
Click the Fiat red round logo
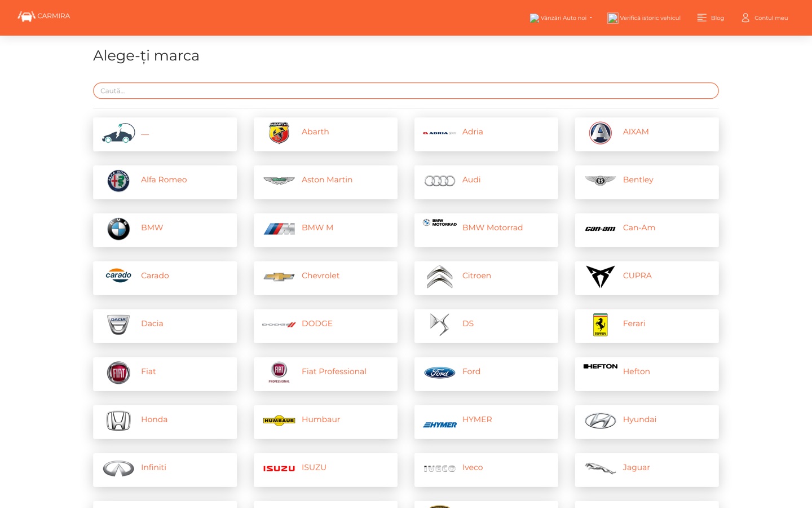[118, 373]
